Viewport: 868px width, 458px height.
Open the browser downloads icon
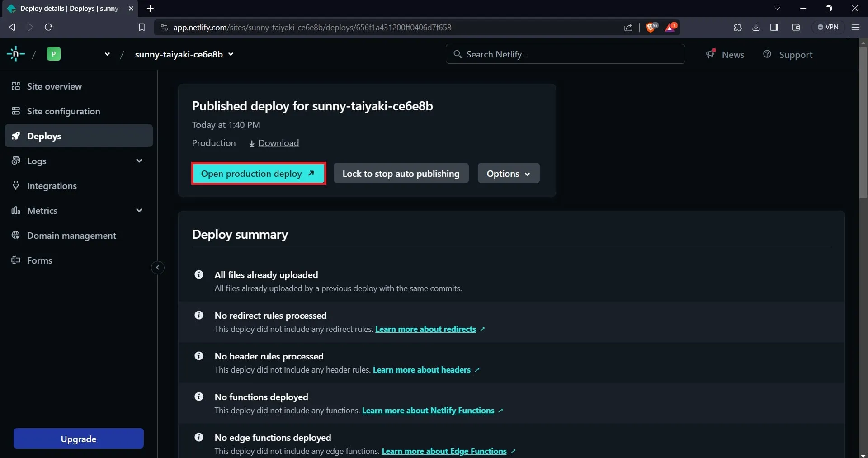[756, 27]
